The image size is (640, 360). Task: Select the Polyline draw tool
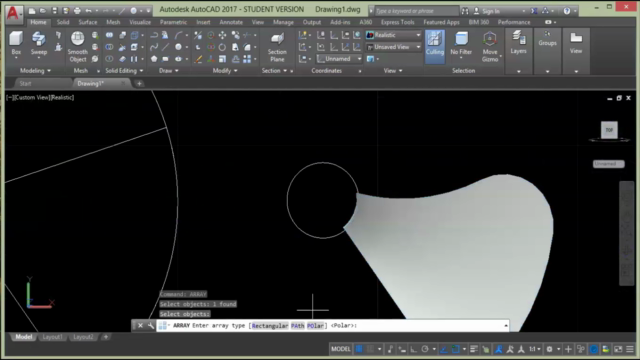(x=154, y=35)
